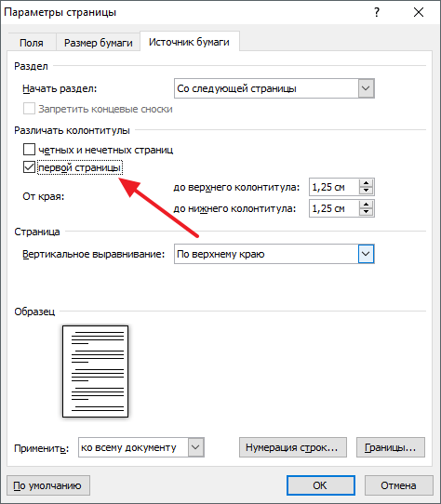Select the Источник бумаги tab
441x504 pixels.
(x=189, y=42)
